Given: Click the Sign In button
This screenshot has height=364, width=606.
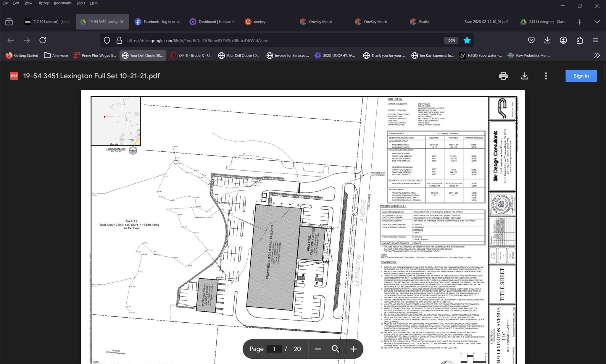Looking at the screenshot, I should click(x=581, y=76).
